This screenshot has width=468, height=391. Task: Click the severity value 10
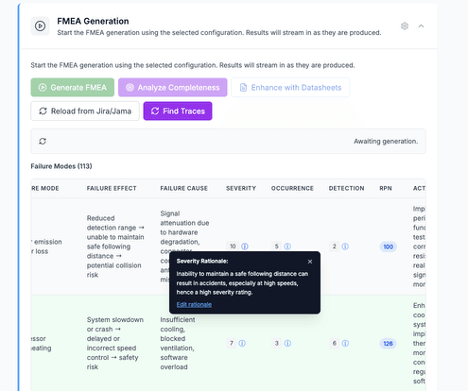click(233, 246)
